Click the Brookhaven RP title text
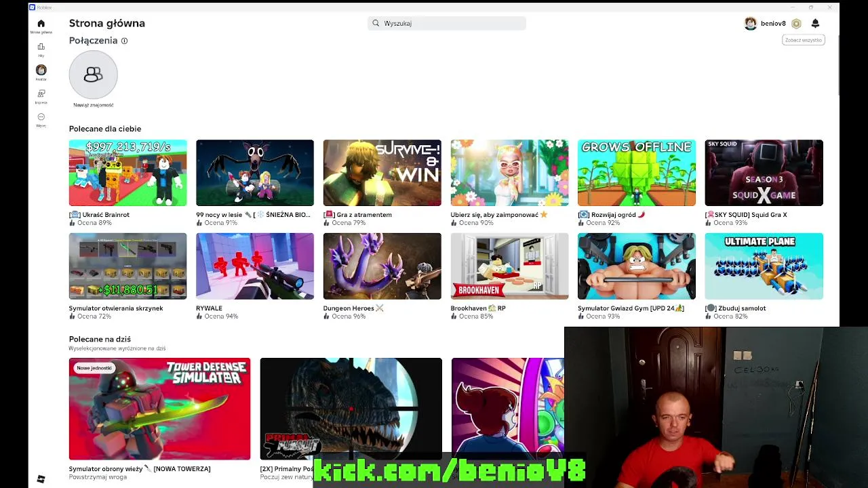Image resolution: width=868 pixels, height=488 pixels. coord(478,308)
